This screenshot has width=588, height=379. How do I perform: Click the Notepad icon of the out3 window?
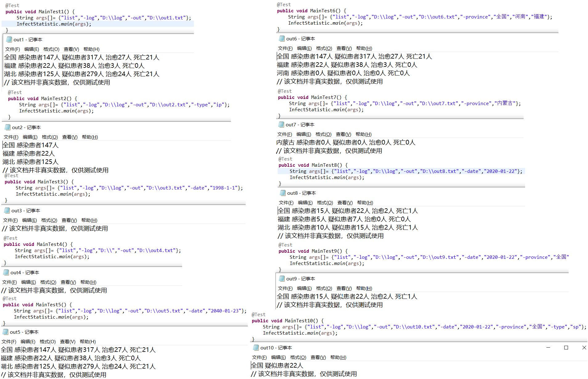coord(7,210)
